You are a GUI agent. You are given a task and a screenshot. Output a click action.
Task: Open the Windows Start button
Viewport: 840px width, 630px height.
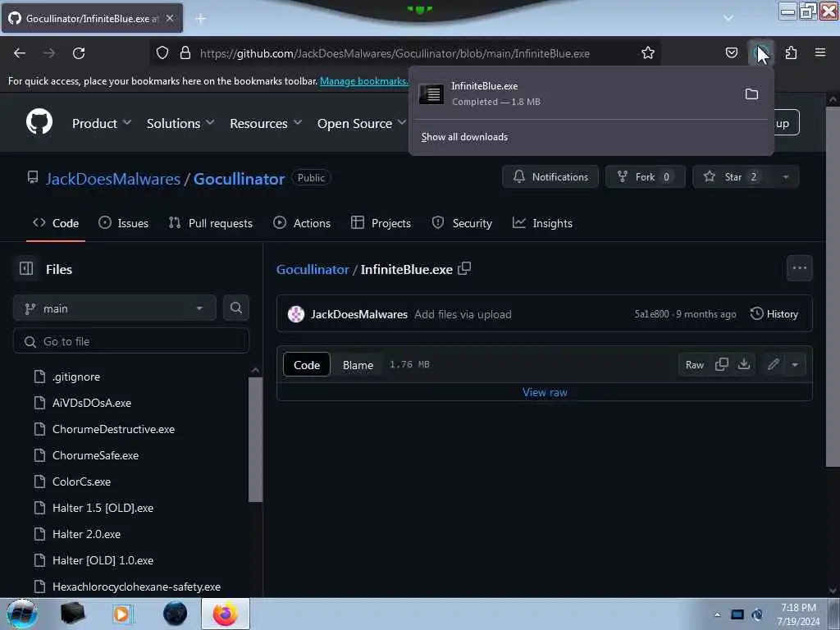[x=21, y=614]
